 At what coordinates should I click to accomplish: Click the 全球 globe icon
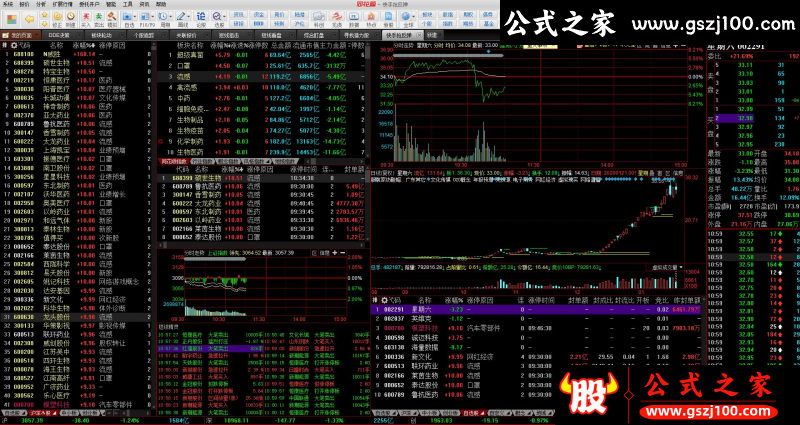(406, 16)
